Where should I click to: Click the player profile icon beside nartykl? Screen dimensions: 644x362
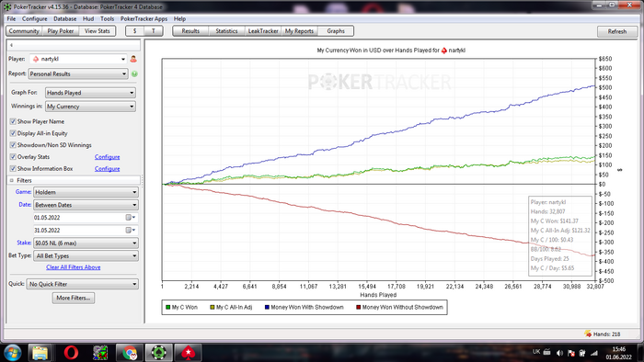[133, 59]
